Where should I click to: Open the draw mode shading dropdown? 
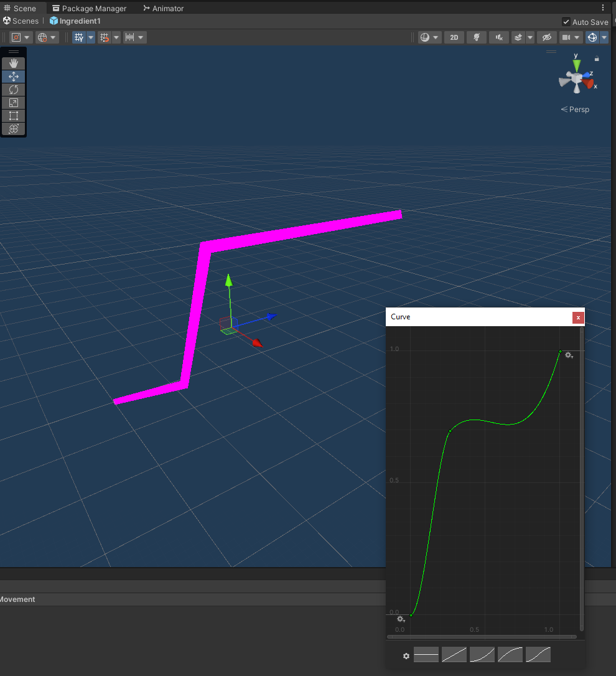pos(429,37)
